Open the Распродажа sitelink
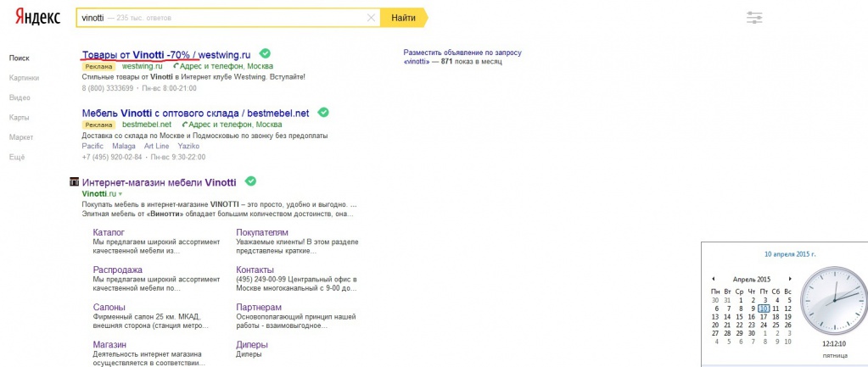Screen dimensions: 868x367 118,270
